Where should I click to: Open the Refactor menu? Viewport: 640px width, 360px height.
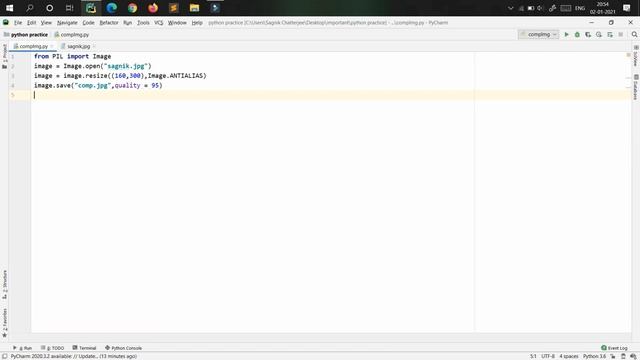(x=109, y=23)
